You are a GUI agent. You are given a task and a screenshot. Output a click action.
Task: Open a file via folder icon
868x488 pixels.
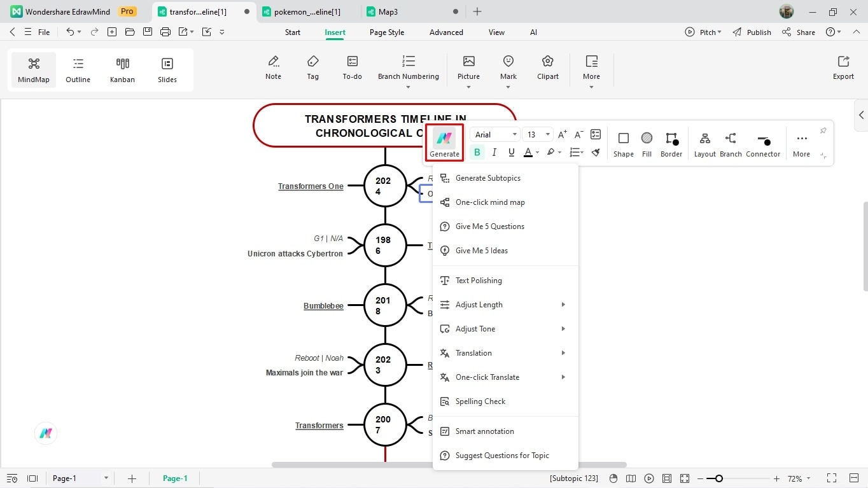(x=130, y=32)
